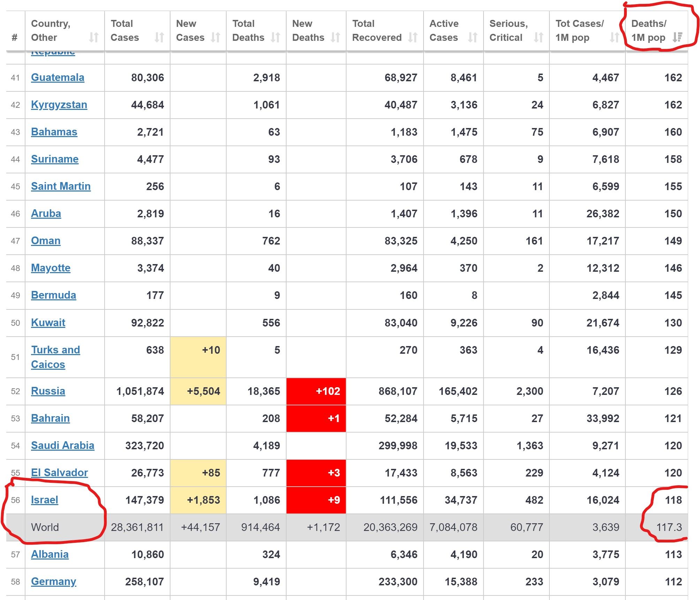Sort by New Cases sort icon
The height and width of the screenshot is (600, 700).
click(x=215, y=37)
